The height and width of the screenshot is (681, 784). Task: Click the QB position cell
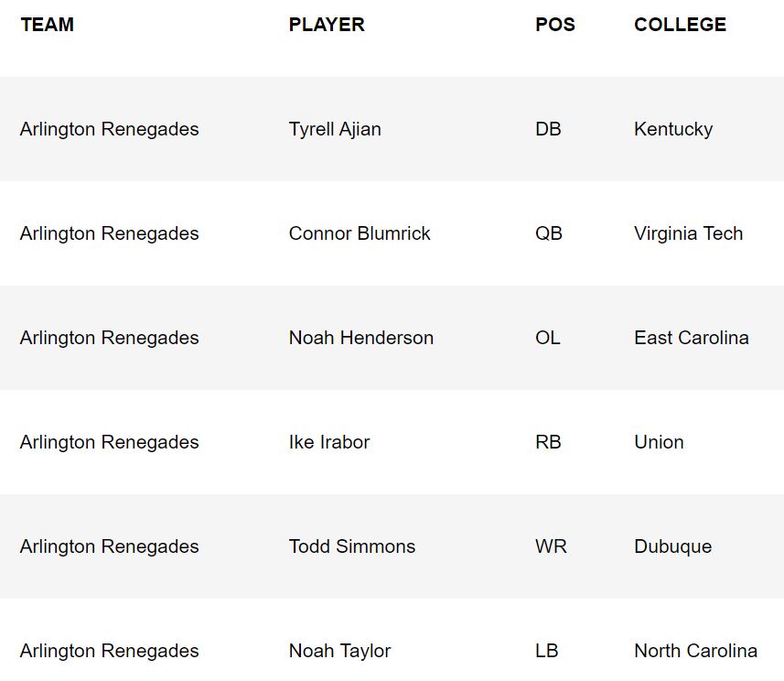pos(549,233)
